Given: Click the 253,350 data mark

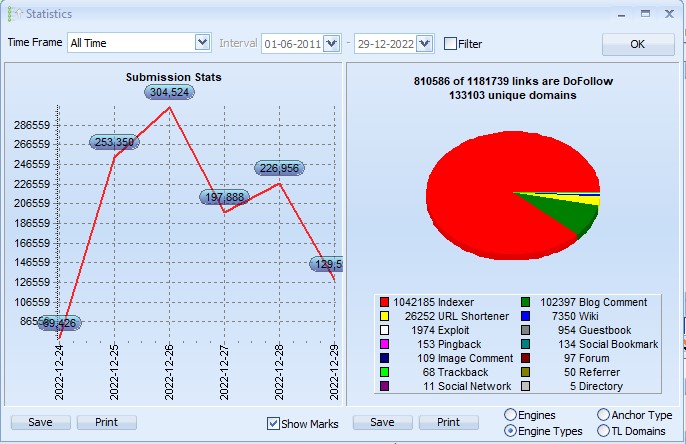Looking at the screenshot, I should (x=114, y=142).
